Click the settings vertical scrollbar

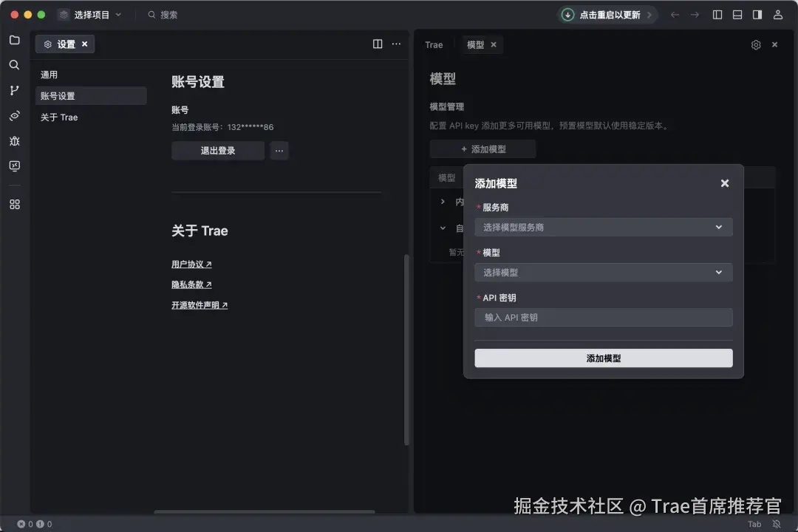[406, 349]
